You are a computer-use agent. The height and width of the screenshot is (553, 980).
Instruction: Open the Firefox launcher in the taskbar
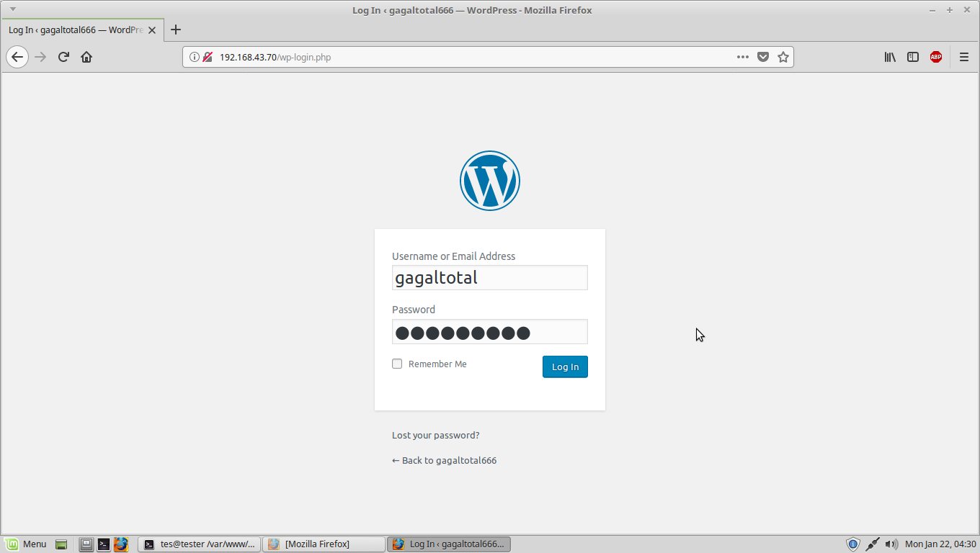[x=120, y=544]
